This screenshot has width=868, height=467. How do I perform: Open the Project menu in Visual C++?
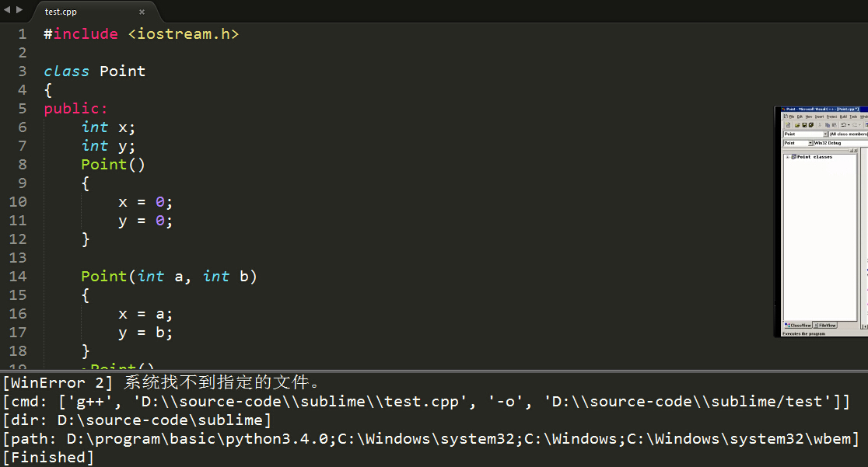point(832,117)
